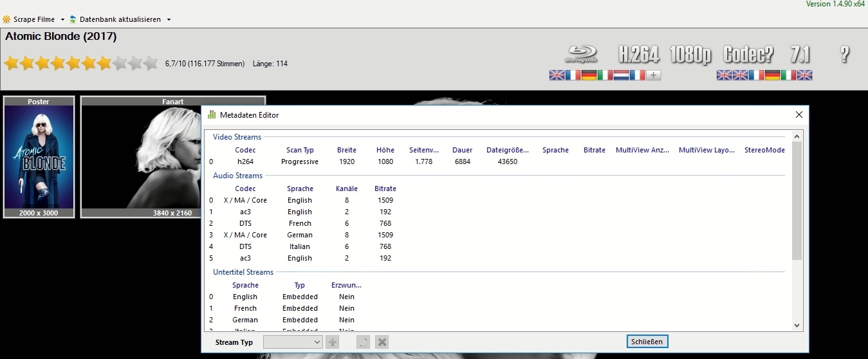Select the German subtitle stream row
868x359 pixels.
286,320
